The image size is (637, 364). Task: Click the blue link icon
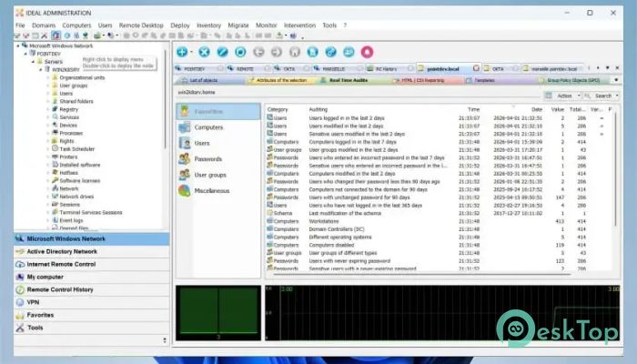[330, 52]
